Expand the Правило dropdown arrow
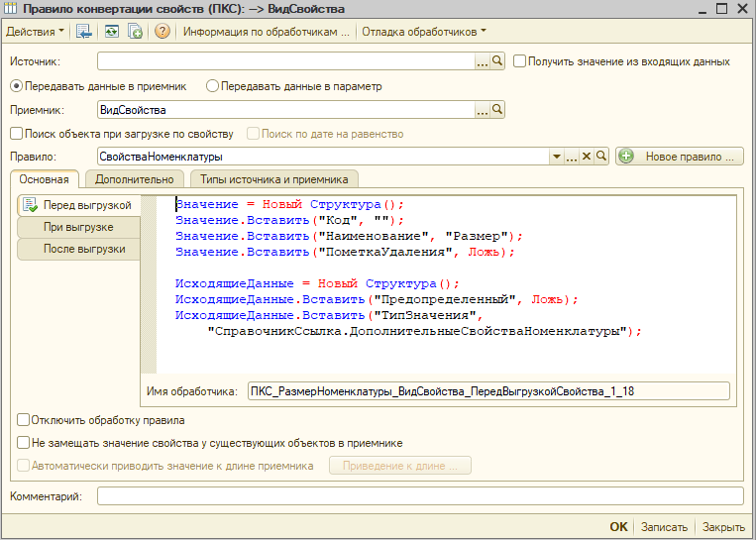This screenshot has height=540, width=756. pos(557,157)
